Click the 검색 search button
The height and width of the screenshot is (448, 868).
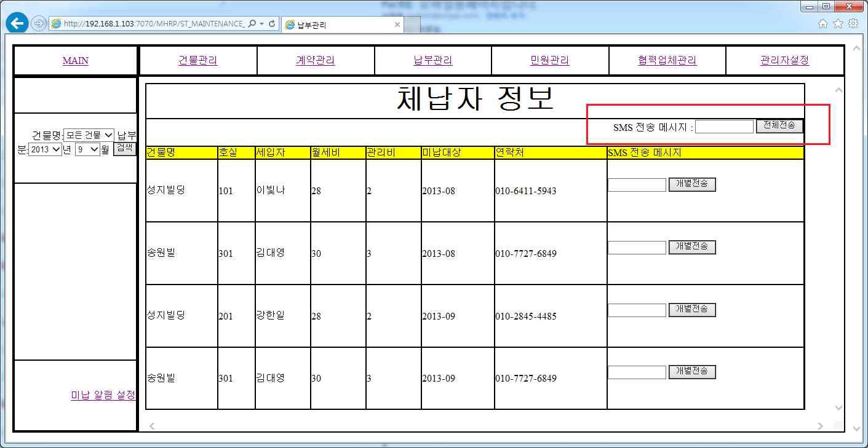point(125,148)
